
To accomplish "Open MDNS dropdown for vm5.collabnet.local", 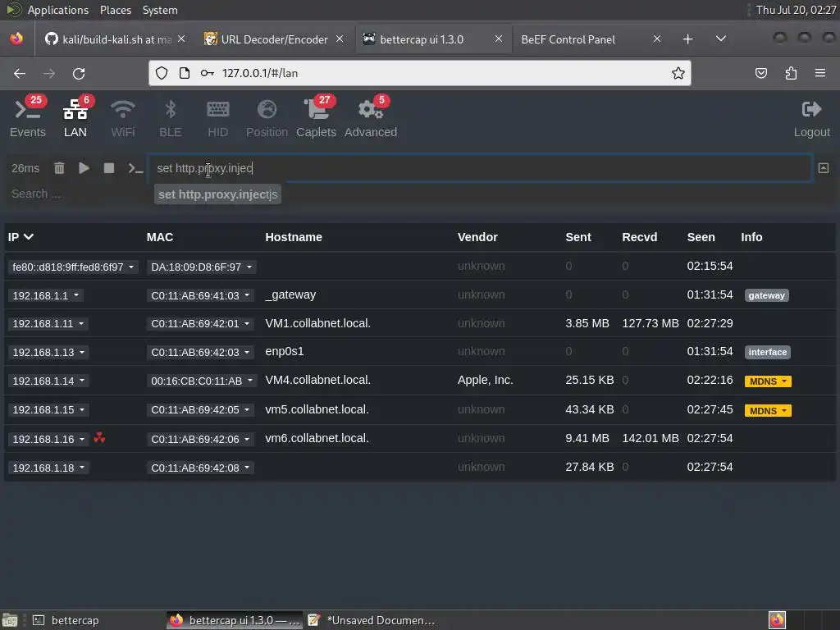I will (768, 411).
